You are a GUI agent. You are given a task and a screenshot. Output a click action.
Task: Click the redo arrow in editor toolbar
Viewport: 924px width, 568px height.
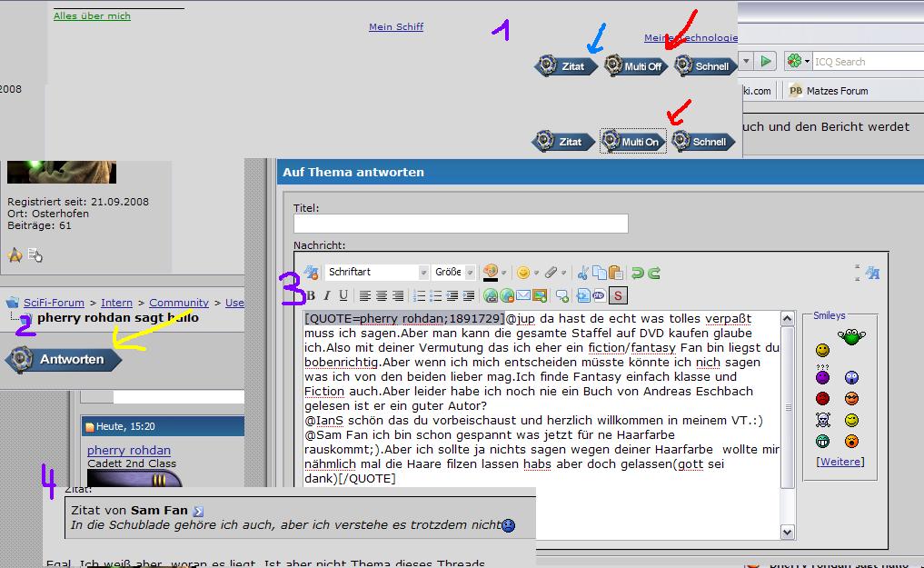(653, 273)
